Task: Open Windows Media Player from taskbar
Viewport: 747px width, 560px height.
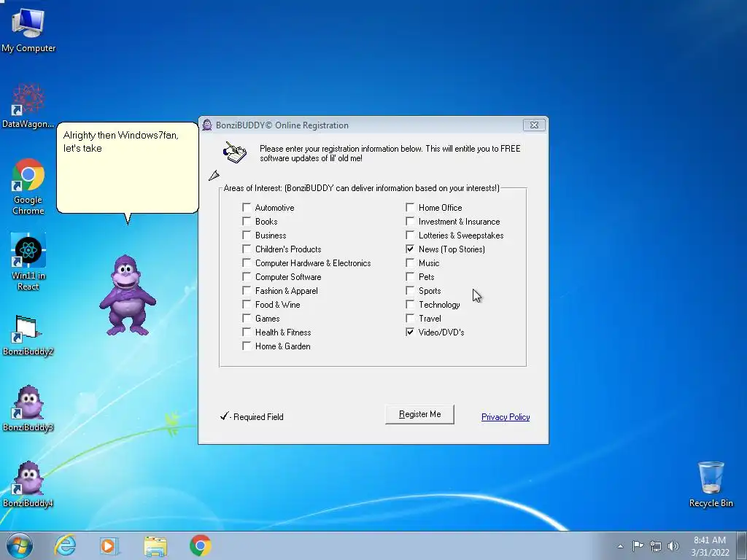Action: point(109,545)
